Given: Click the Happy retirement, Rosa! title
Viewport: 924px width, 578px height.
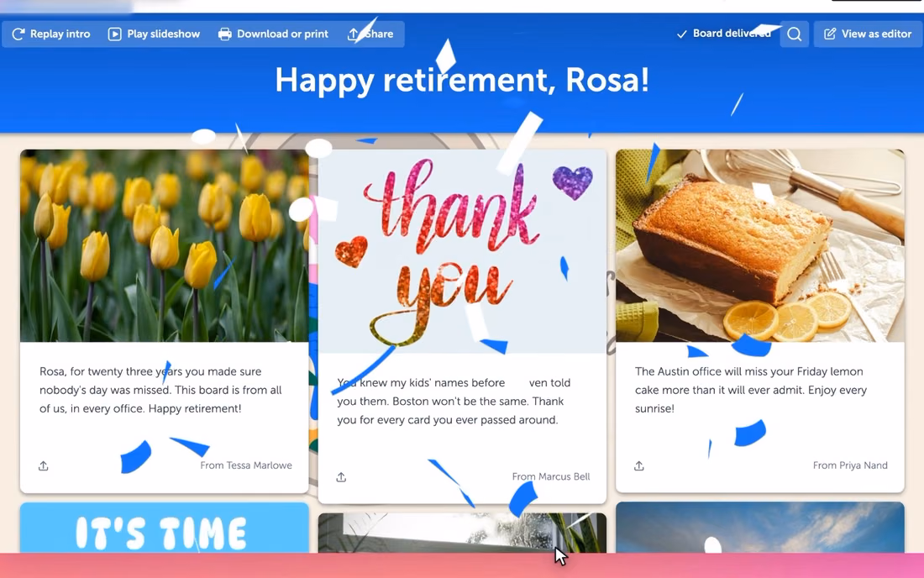Looking at the screenshot, I should click(x=463, y=80).
